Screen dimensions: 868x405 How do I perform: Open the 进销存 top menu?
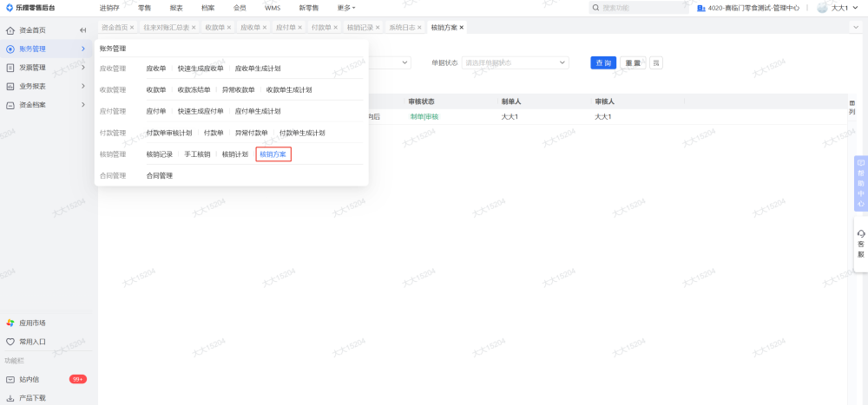click(x=109, y=9)
